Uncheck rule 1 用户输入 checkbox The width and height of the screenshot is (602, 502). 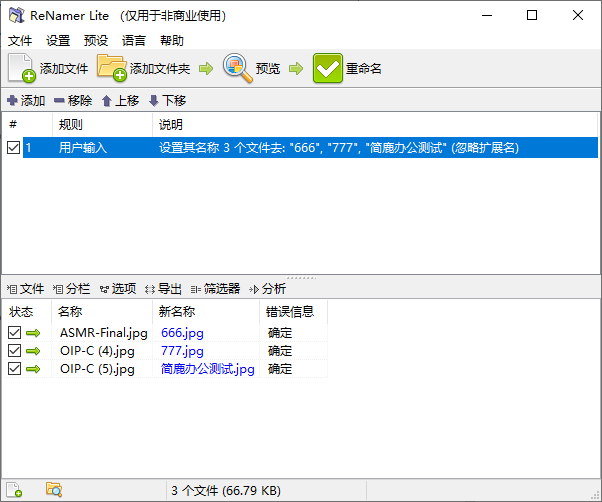click(13, 147)
